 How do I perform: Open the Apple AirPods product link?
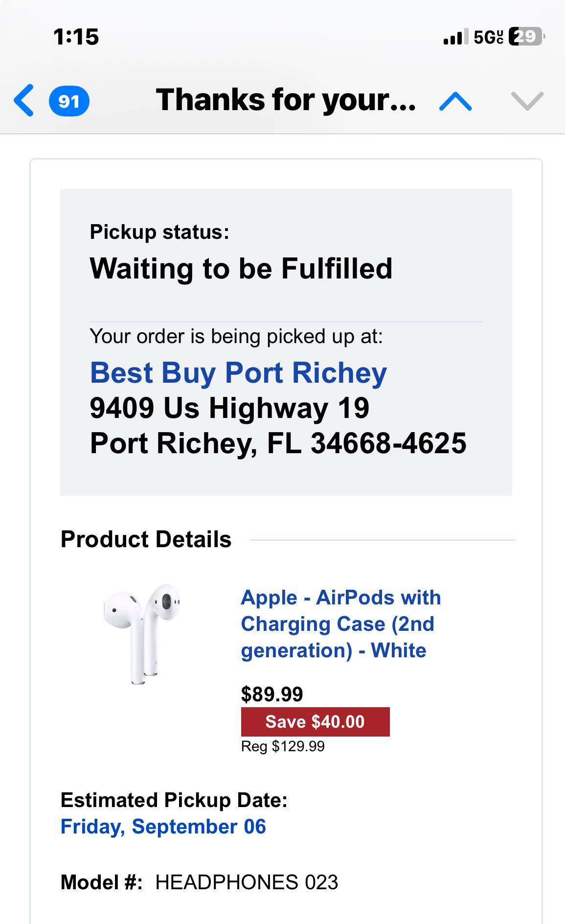[x=341, y=624]
